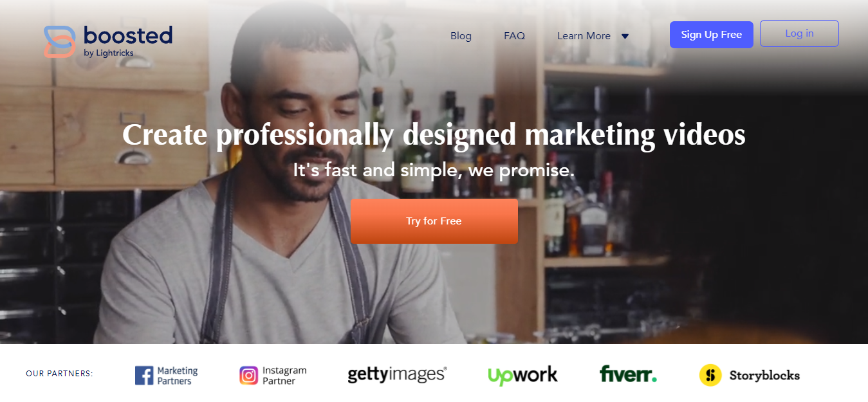Open the Facebook Marketing Partners logo
This screenshot has height=402, width=868.
(166, 376)
